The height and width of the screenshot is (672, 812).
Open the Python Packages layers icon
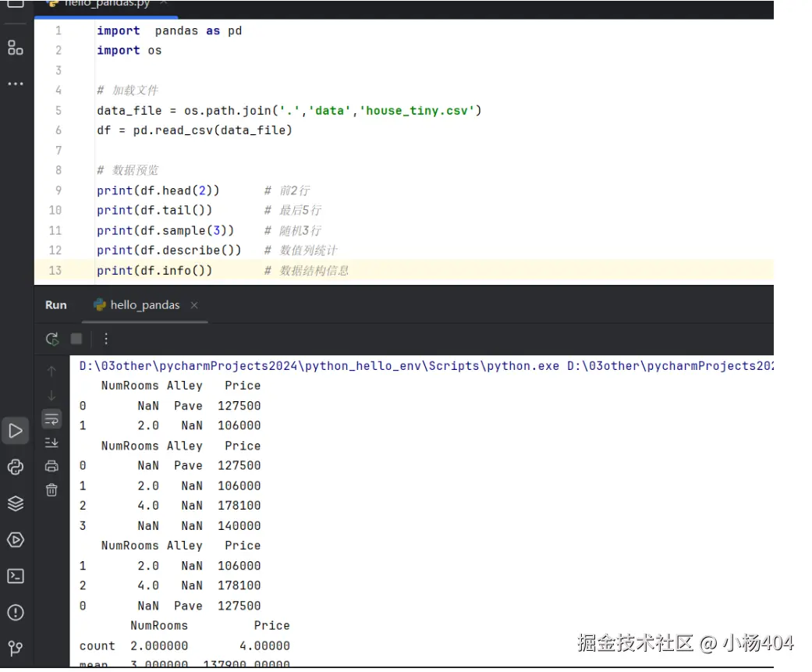(x=16, y=503)
